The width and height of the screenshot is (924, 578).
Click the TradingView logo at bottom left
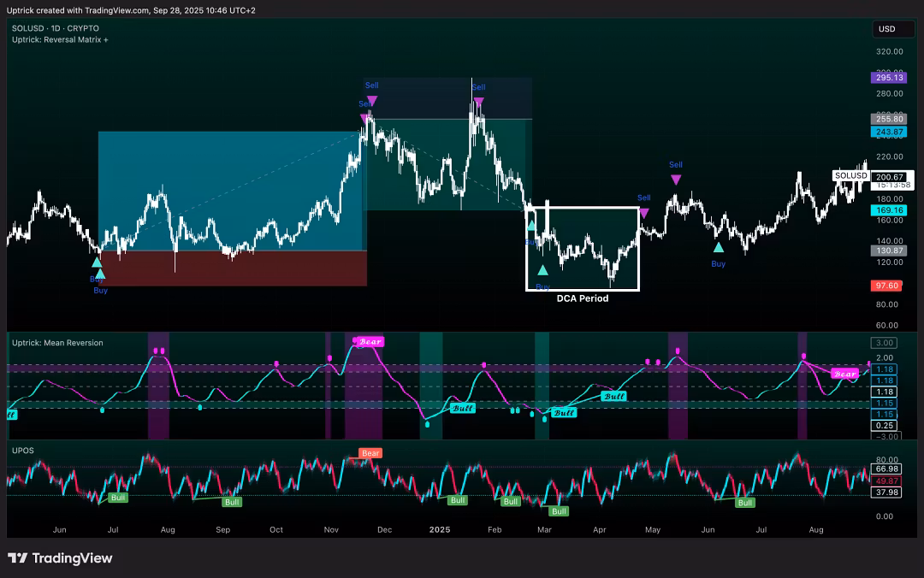60,558
